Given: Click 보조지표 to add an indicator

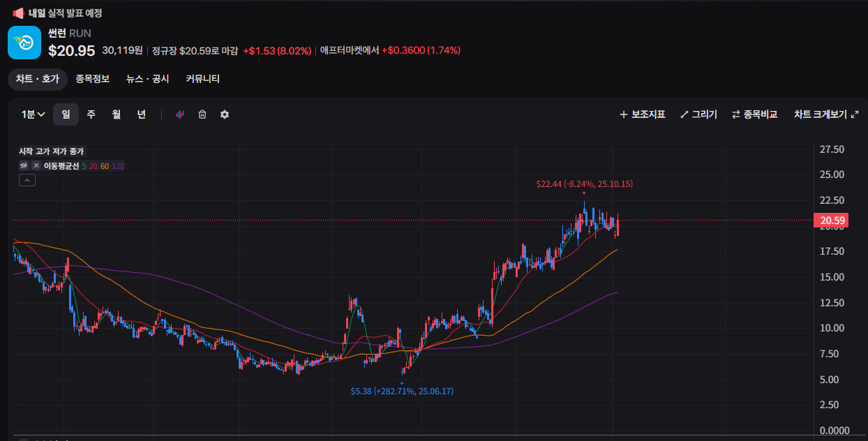Looking at the screenshot, I should click(643, 114).
